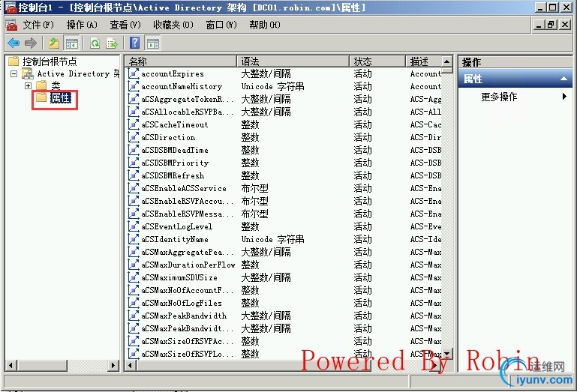Collapse the Active Directory schema node
The width and height of the screenshot is (577, 392).
click(14, 74)
